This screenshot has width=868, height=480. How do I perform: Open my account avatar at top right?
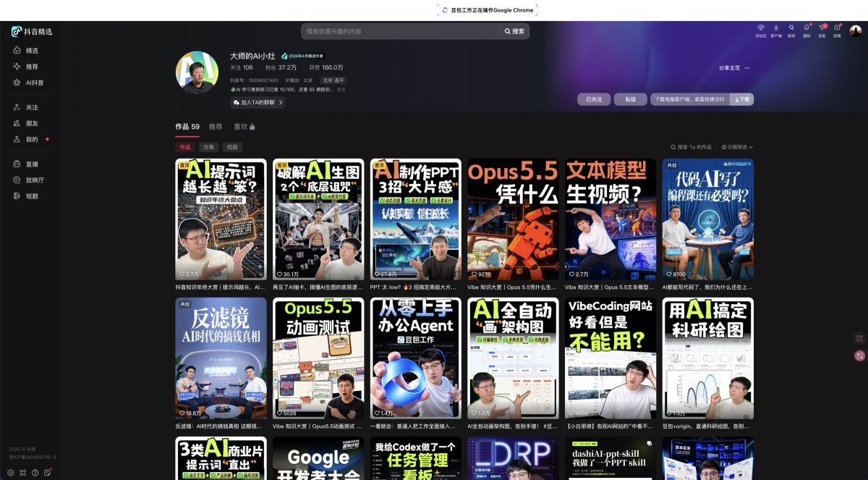[x=855, y=30]
